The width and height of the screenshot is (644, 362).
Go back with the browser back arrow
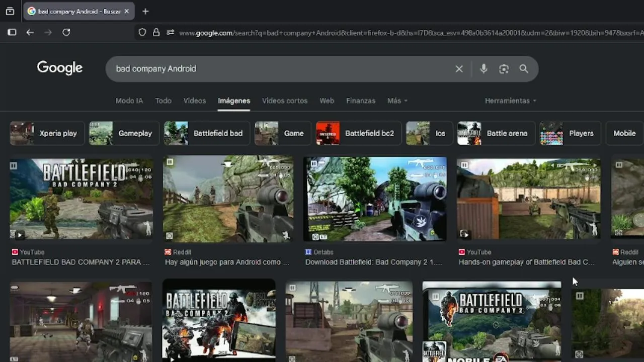30,32
